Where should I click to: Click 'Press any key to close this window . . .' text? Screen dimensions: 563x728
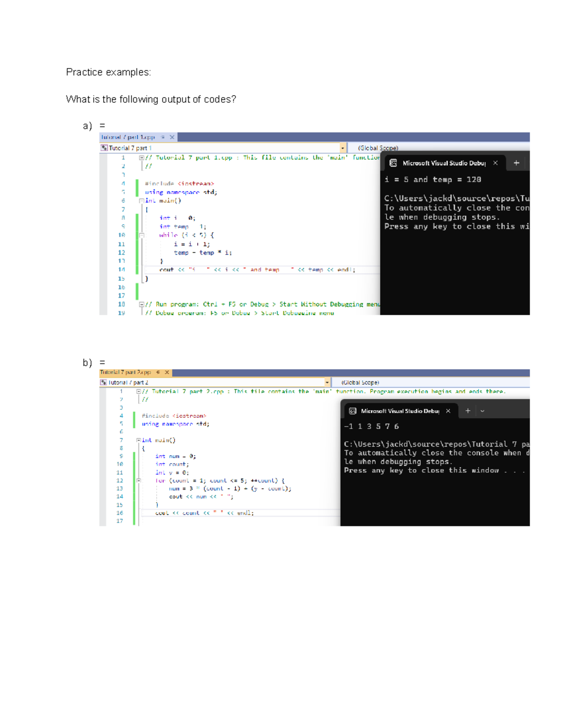[434, 471]
